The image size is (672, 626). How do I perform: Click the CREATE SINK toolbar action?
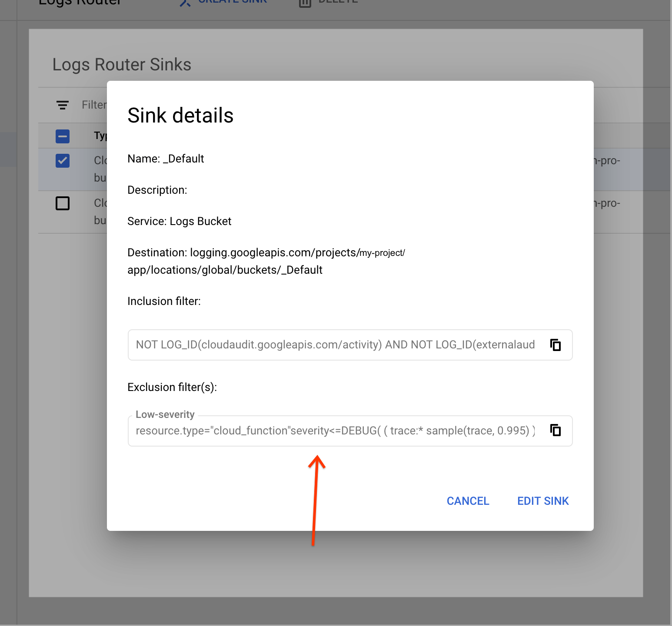click(x=233, y=2)
